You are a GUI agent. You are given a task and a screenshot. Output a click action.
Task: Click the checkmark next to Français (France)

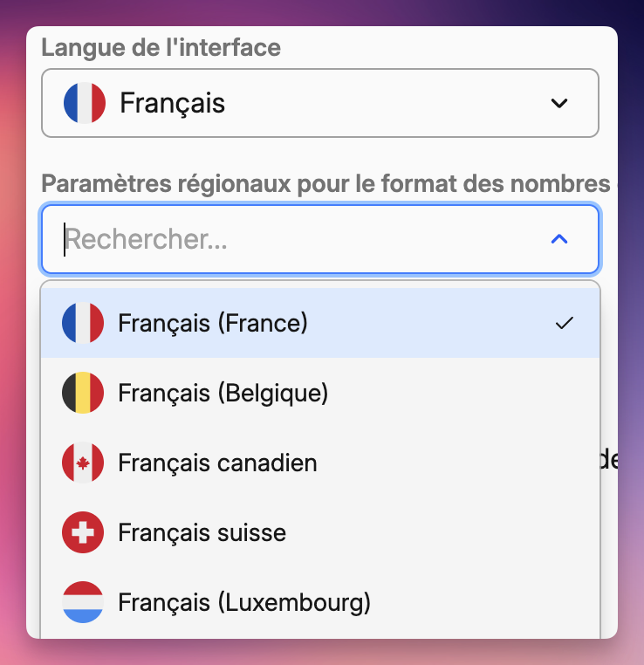(x=564, y=323)
